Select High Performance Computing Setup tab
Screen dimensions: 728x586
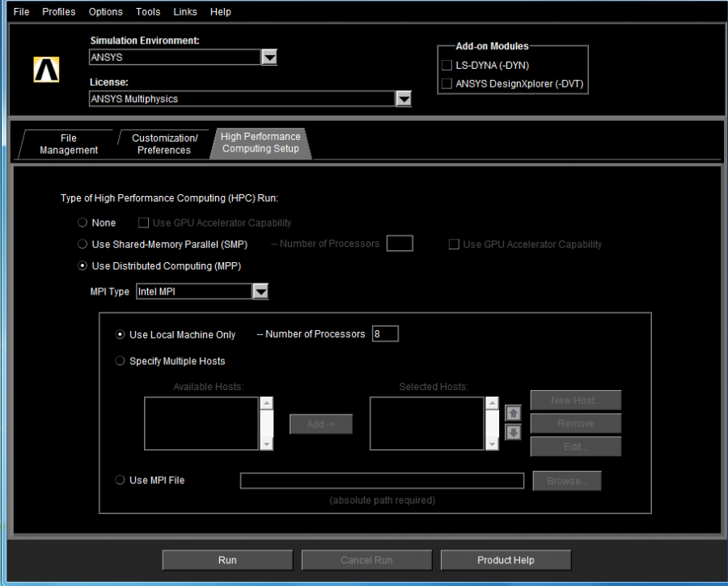(x=260, y=142)
